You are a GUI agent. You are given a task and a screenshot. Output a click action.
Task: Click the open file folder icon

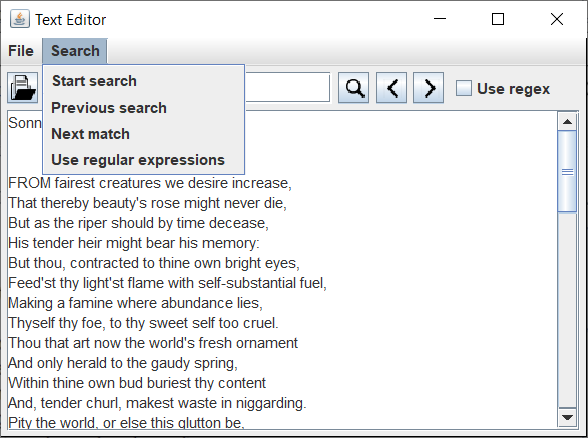[23, 88]
